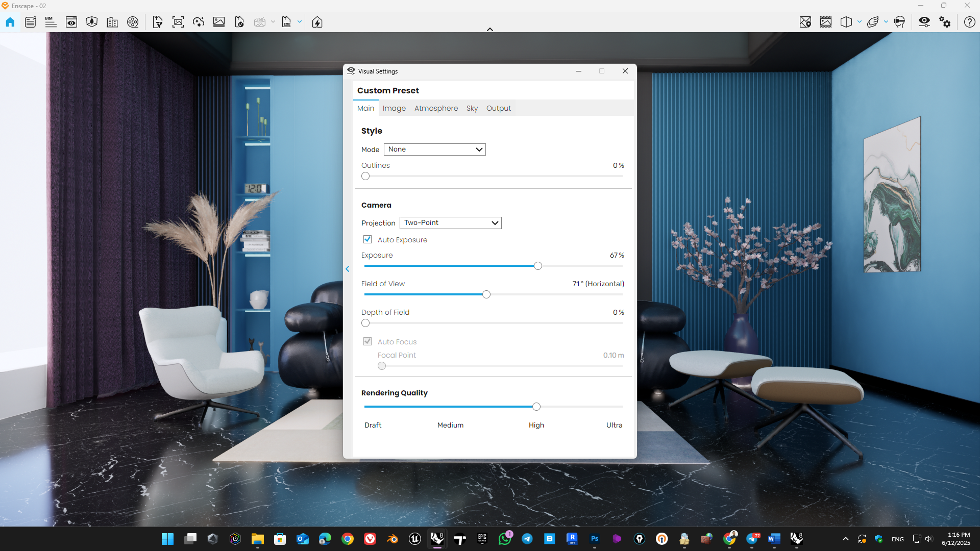
Task: Open Windows Start menu
Action: [167, 539]
